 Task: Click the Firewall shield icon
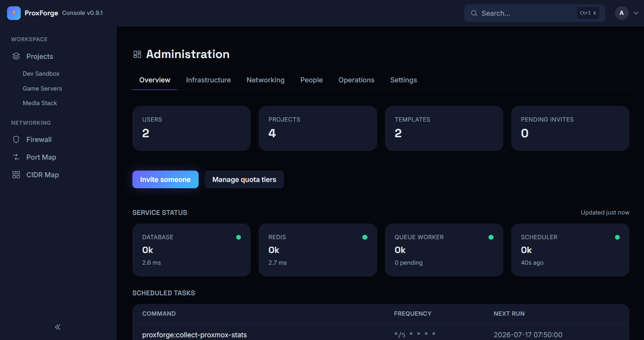pyautogui.click(x=16, y=140)
